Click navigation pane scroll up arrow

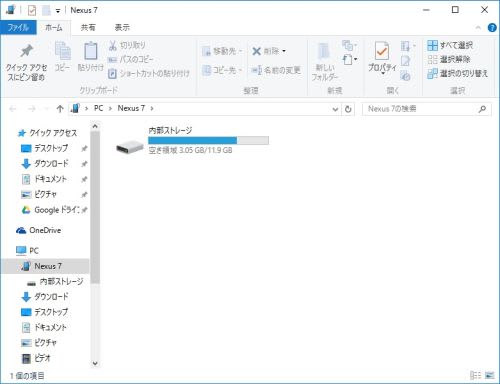pos(95,126)
